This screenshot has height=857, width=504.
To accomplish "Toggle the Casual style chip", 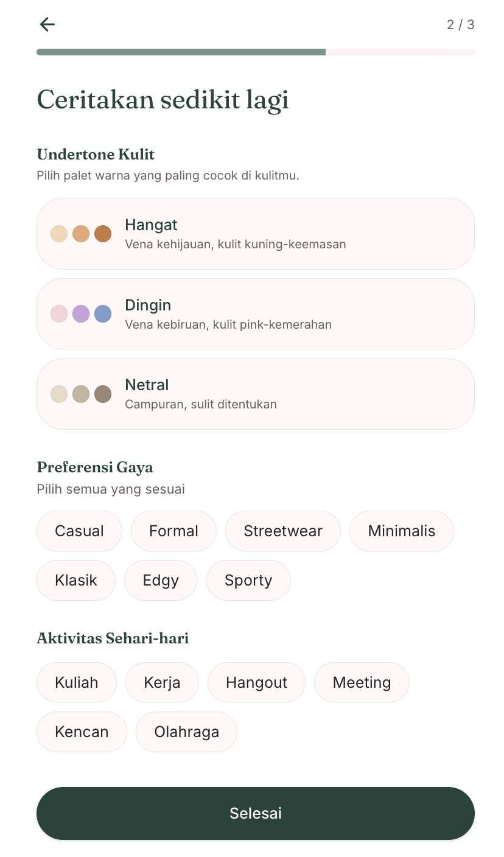I will [79, 531].
